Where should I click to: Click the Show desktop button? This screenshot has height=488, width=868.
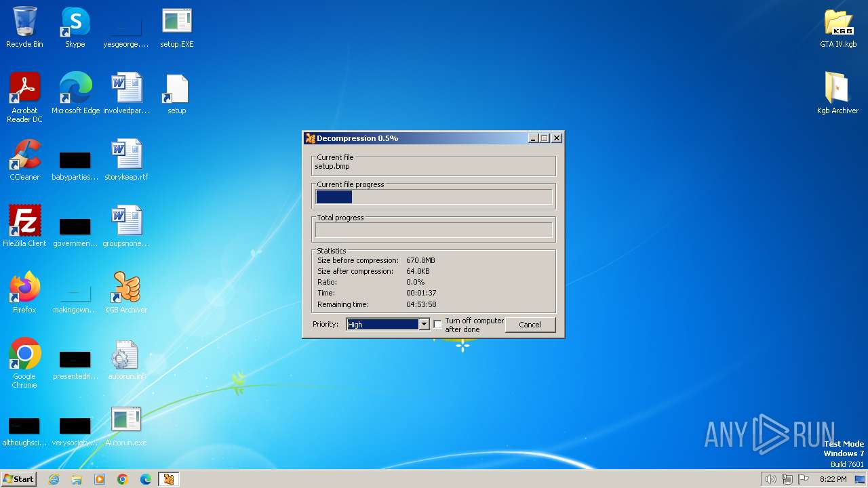pos(860,479)
